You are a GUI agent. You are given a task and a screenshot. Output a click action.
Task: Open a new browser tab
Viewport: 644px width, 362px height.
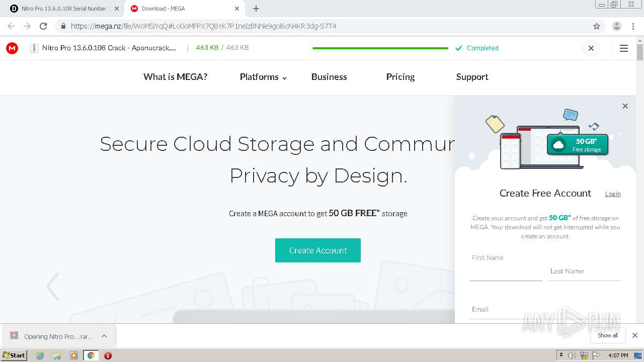click(x=256, y=9)
